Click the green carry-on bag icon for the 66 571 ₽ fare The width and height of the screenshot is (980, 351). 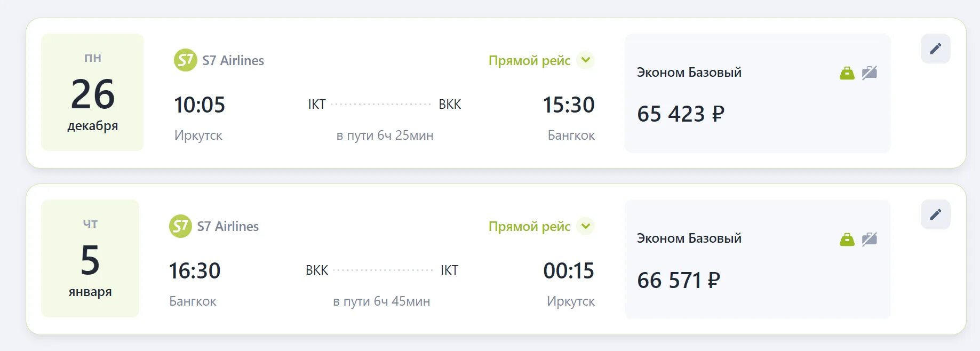tap(847, 239)
